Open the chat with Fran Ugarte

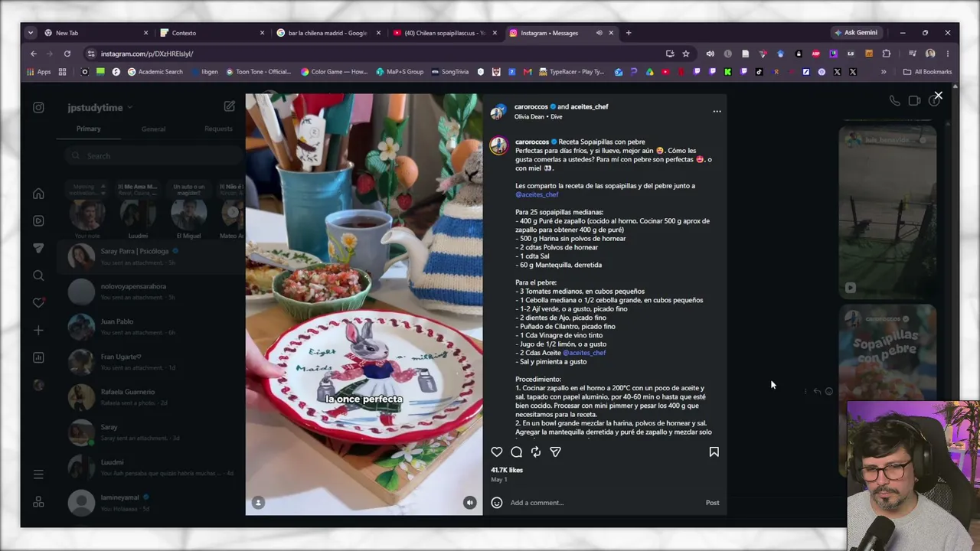pos(151,361)
